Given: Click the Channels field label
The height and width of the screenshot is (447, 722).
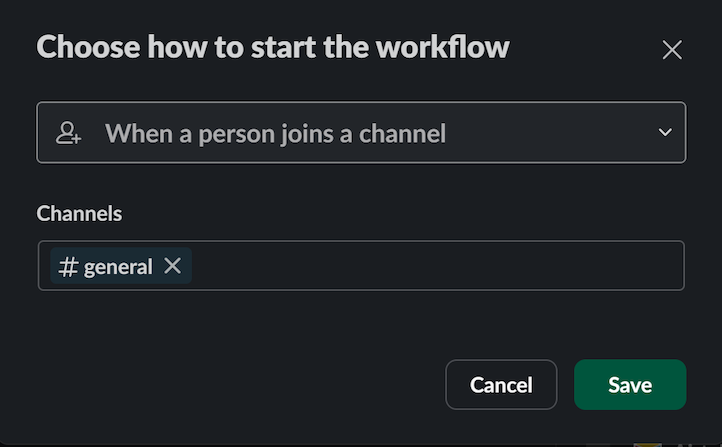Looking at the screenshot, I should pos(79,213).
